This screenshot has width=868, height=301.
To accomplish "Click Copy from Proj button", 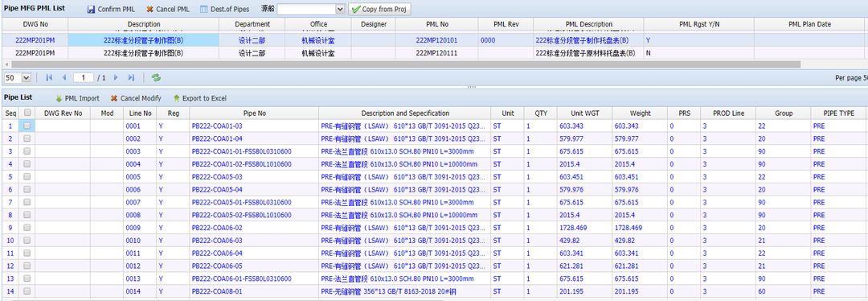I will 379,10.
